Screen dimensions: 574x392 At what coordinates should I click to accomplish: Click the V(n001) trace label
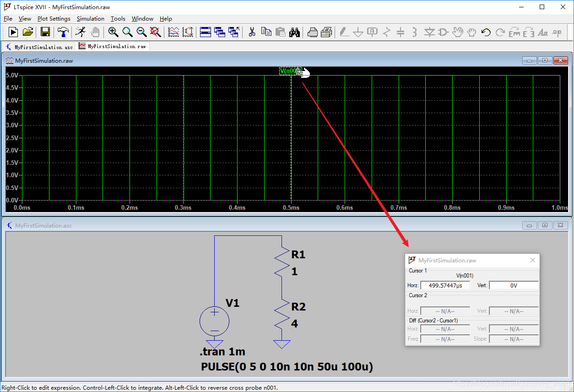point(290,71)
